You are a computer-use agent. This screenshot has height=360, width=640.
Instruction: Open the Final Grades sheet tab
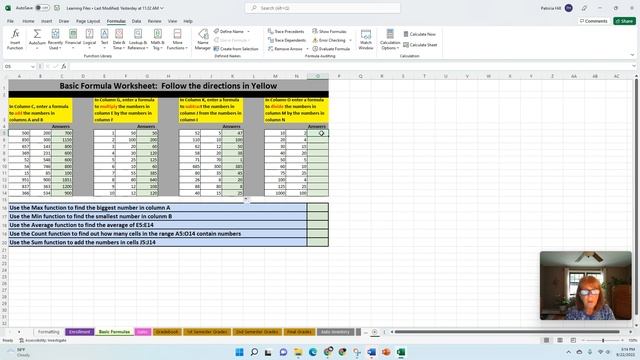(299, 332)
